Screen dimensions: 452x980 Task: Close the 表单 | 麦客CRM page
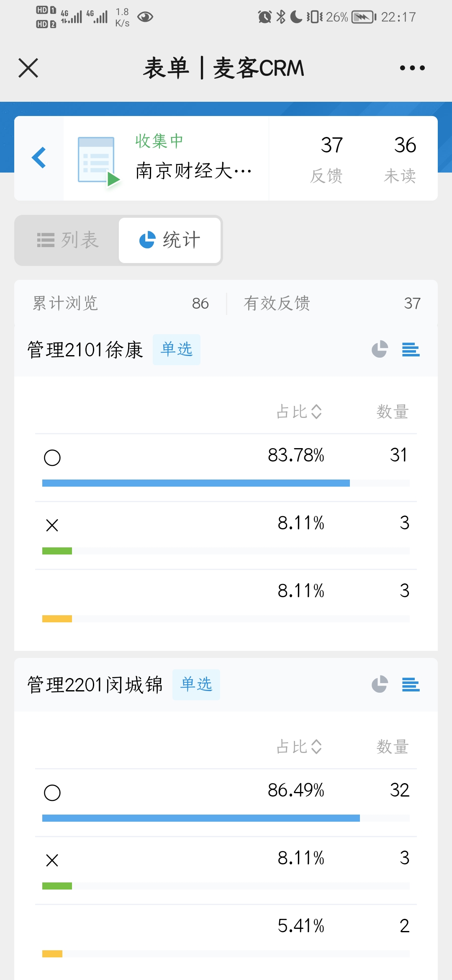point(28,68)
